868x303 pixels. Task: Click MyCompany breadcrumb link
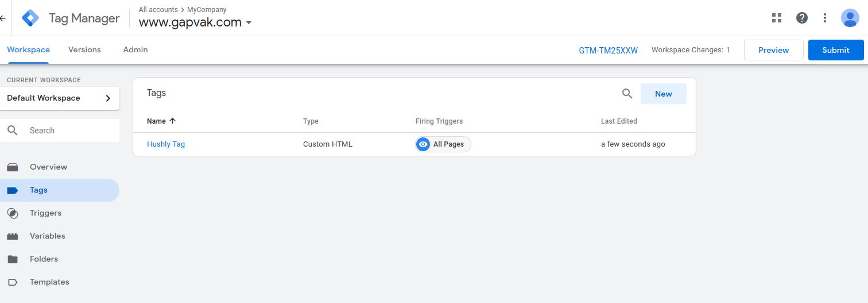pos(207,10)
